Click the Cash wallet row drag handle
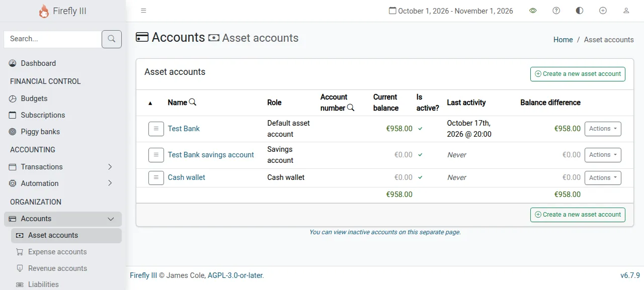The width and height of the screenshot is (644, 290). pos(156,177)
